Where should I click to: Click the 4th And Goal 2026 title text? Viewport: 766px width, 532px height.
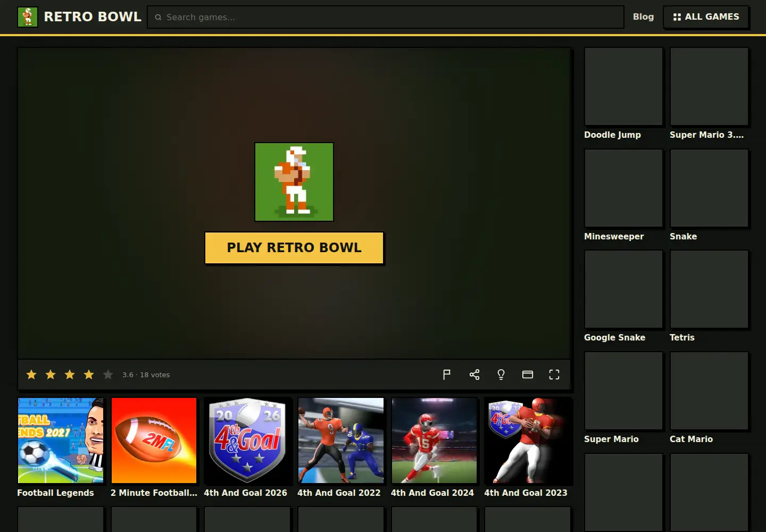245,493
